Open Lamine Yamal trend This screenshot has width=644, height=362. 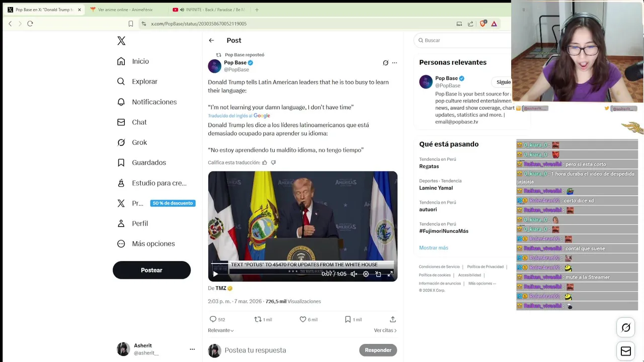[x=436, y=188]
